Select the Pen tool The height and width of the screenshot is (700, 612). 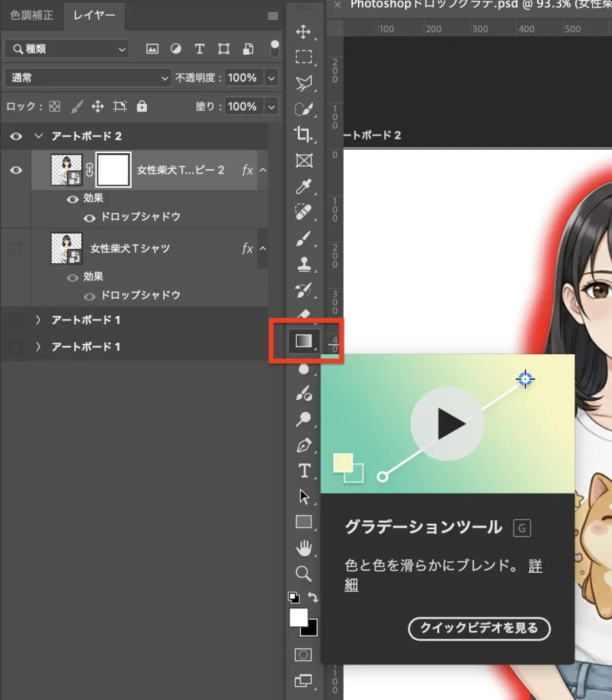(x=303, y=446)
